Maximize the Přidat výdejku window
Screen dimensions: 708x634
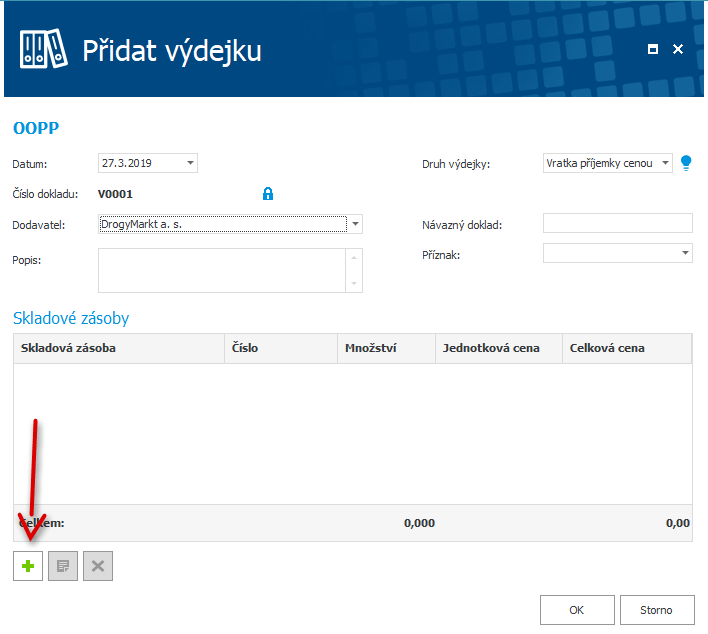point(652,49)
